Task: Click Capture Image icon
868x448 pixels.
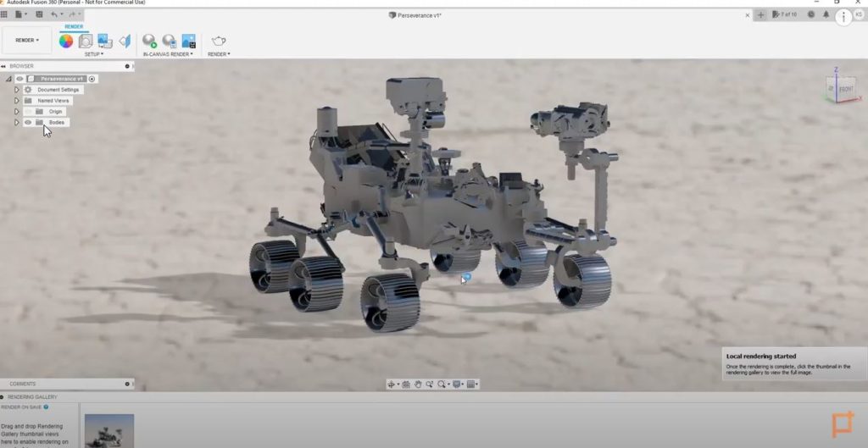Action: tap(189, 41)
